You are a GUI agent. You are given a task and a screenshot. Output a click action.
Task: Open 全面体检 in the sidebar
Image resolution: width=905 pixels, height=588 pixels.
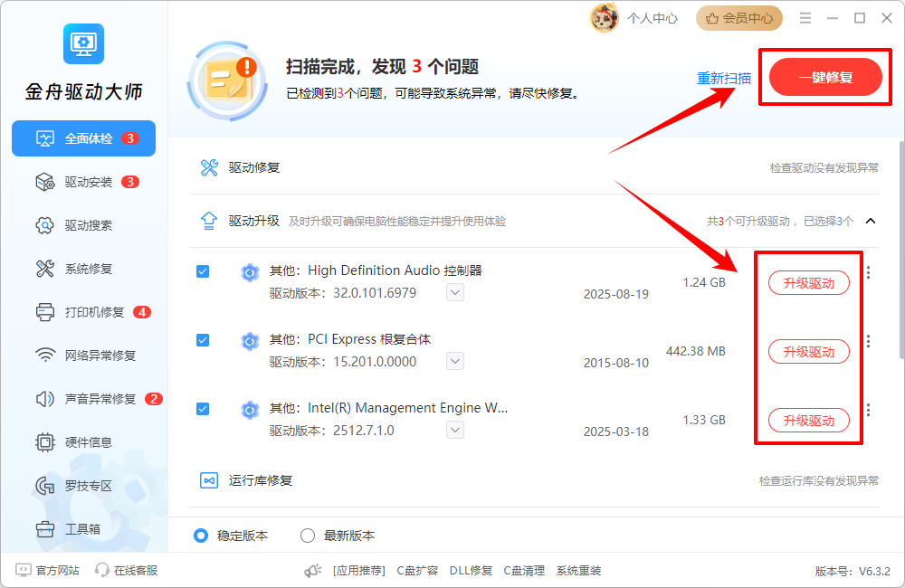tap(83, 138)
